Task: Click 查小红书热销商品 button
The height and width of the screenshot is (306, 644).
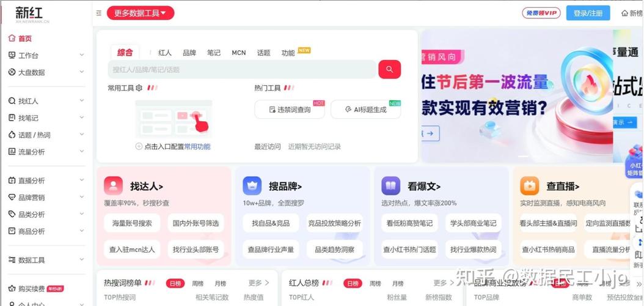Action: tap(548, 249)
